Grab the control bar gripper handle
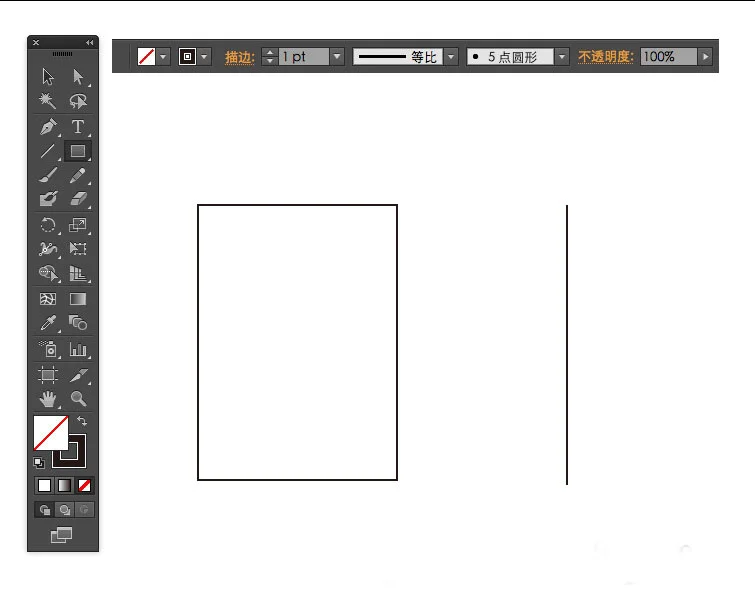755x599 pixels. coord(128,56)
